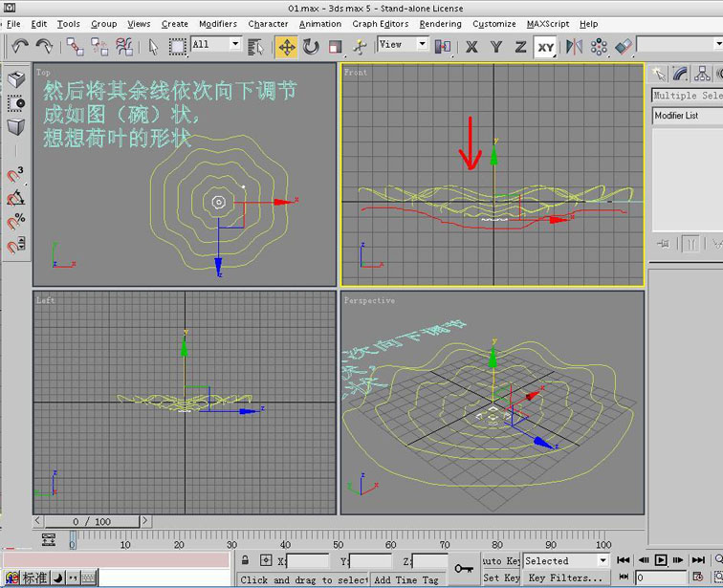Click the Align tool icon
723x588 pixels.
tap(623, 47)
